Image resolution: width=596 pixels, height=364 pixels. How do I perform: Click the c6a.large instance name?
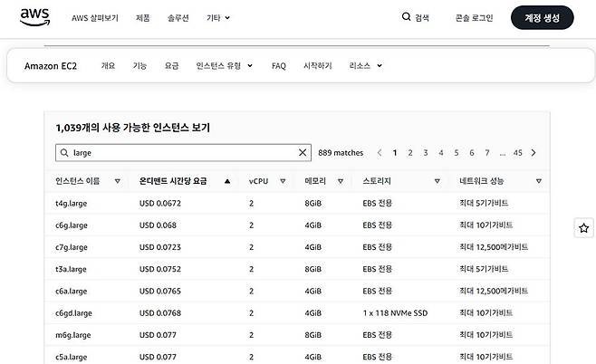click(x=72, y=292)
